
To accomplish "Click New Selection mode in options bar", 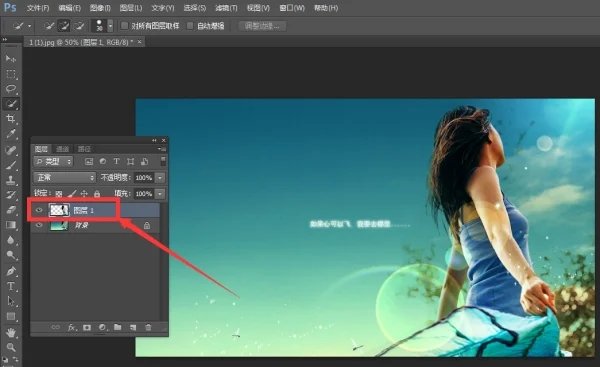I will tap(49, 26).
